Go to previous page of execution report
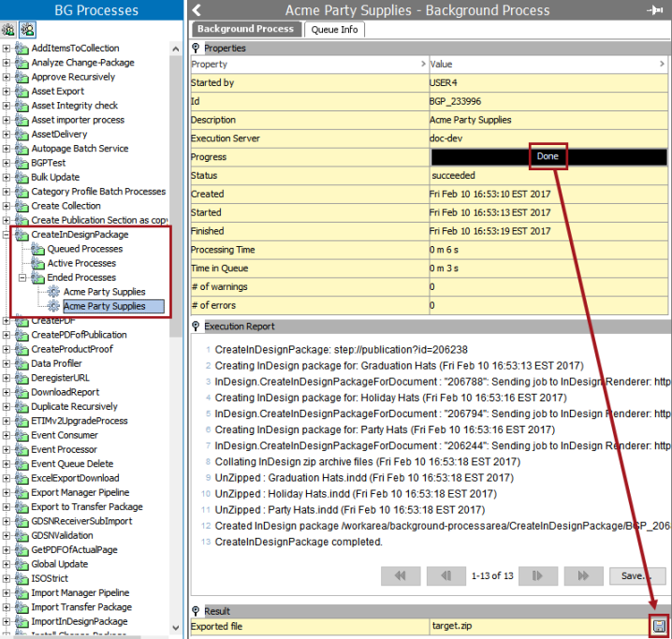672x639 pixels. pos(446,575)
